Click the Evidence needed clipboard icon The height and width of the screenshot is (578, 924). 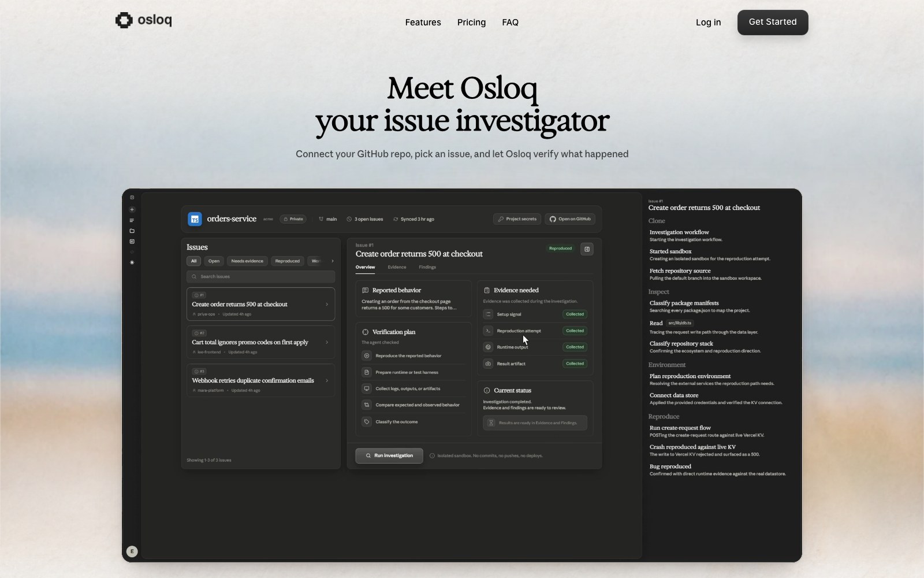coord(487,290)
